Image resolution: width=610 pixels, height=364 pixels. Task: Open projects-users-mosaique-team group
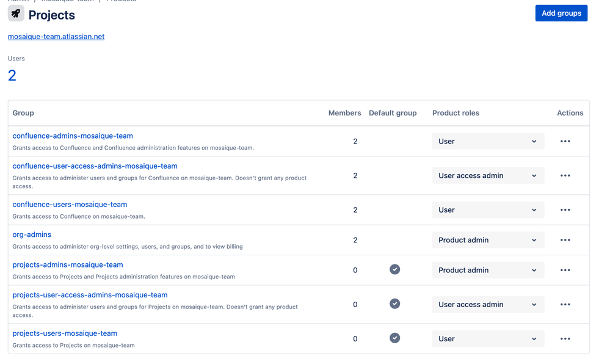pos(65,333)
